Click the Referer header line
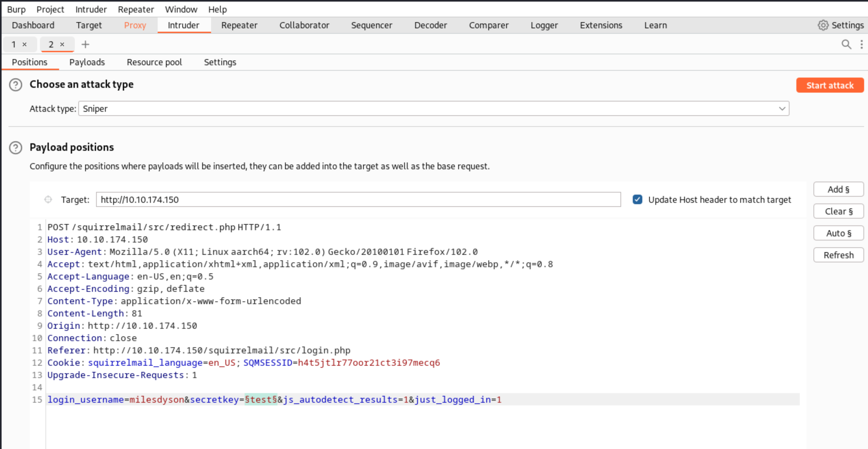Image resolution: width=868 pixels, height=449 pixels. click(x=199, y=350)
